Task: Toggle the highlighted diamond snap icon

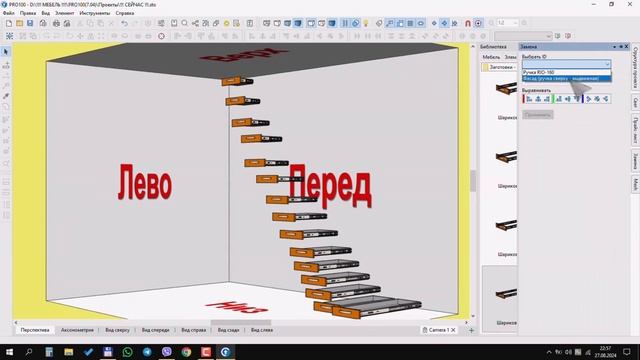Action: [444, 23]
